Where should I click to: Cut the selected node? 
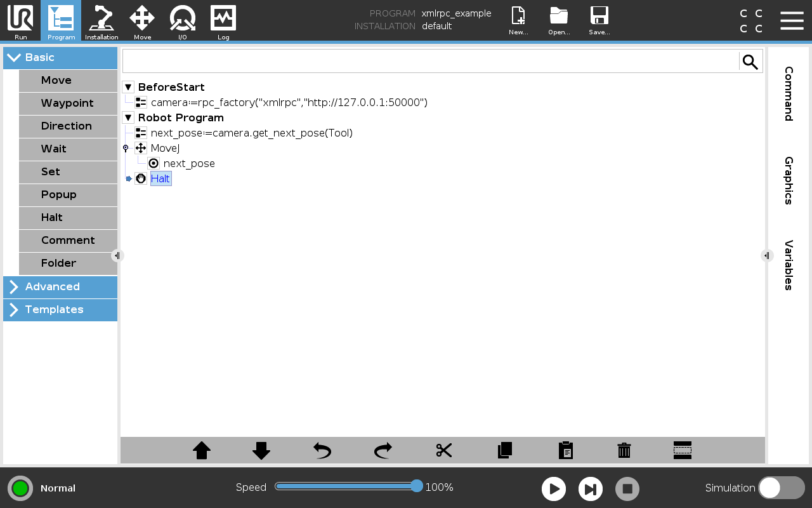click(x=444, y=450)
